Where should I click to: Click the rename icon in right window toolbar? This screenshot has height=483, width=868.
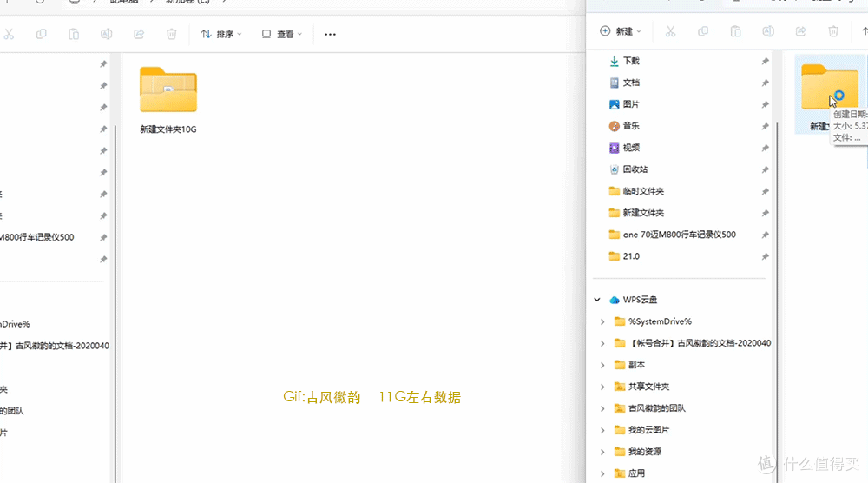(x=767, y=31)
